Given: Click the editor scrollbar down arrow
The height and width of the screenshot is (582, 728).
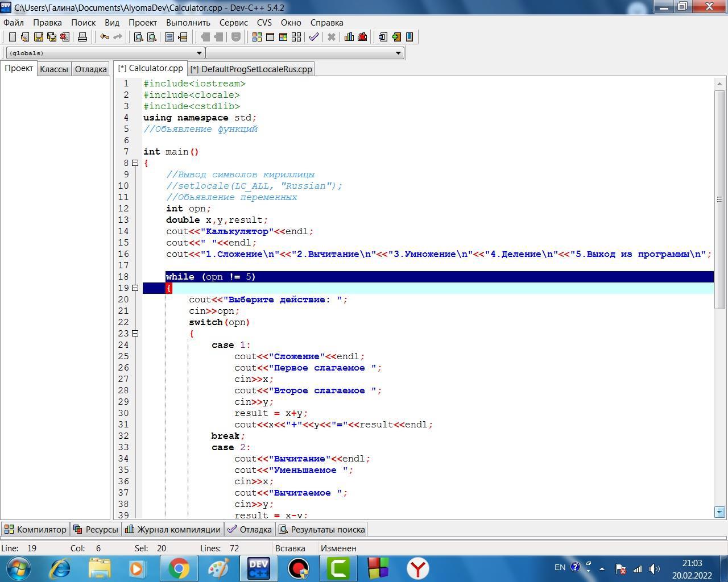Looking at the screenshot, I should coord(719,512).
